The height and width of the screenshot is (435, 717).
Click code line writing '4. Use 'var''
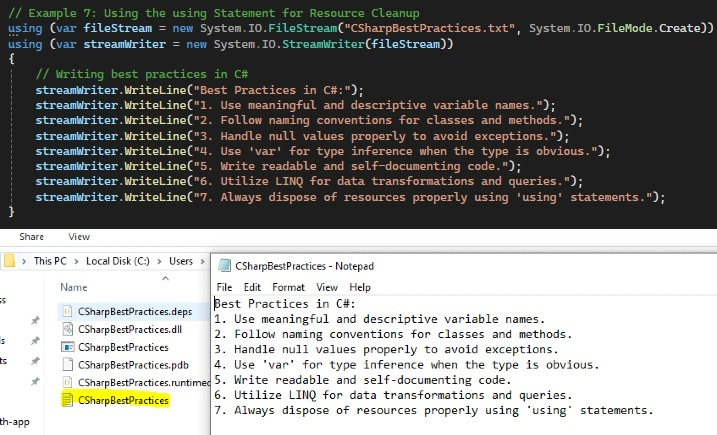[x=323, y=151]
